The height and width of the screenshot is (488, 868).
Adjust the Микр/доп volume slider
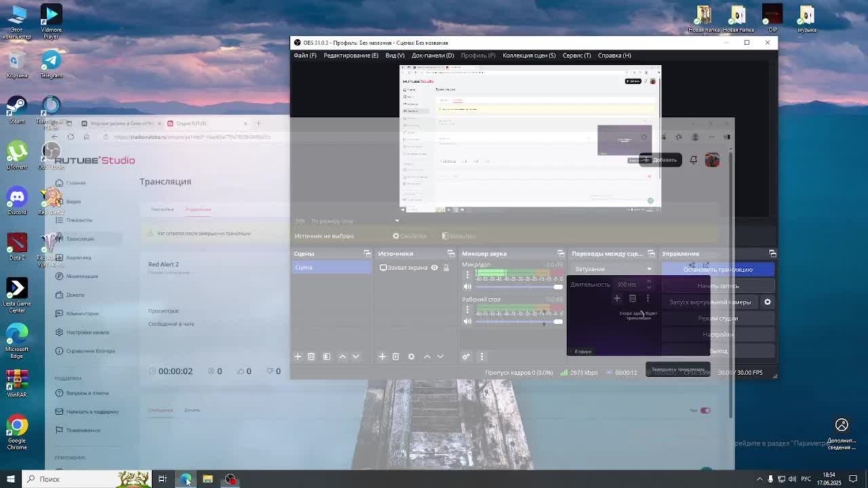(519, 287)
